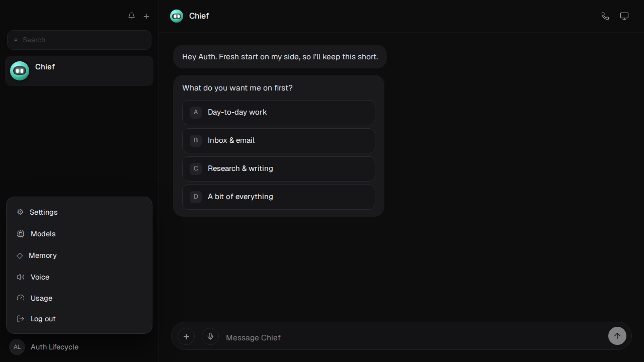Screen dimensions: 644x362
Task: Pick option D A bit of everything
Action: [x=279, y=197]
